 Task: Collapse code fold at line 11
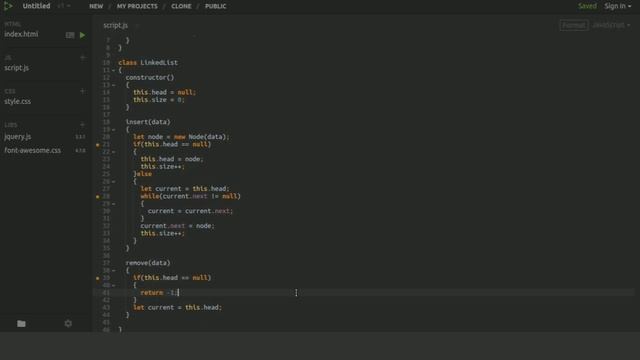coord(113,70)
